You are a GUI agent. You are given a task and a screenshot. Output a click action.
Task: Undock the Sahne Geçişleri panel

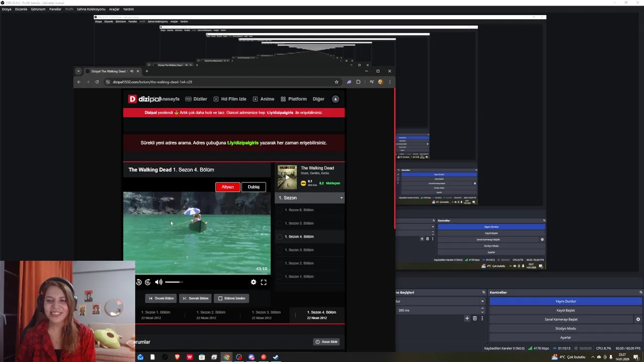(x=484, y=292)
